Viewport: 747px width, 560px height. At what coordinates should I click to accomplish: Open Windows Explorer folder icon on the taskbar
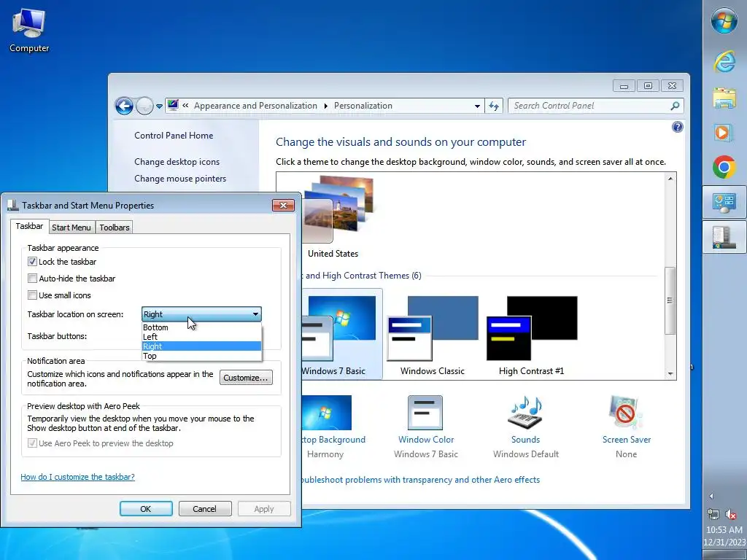[724, 98]
